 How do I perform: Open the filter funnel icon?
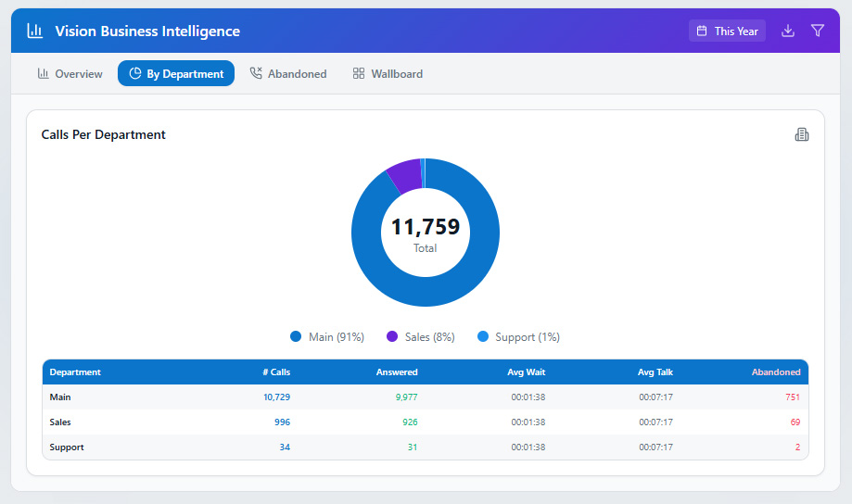pyautogui.click(x=818, y=31)
